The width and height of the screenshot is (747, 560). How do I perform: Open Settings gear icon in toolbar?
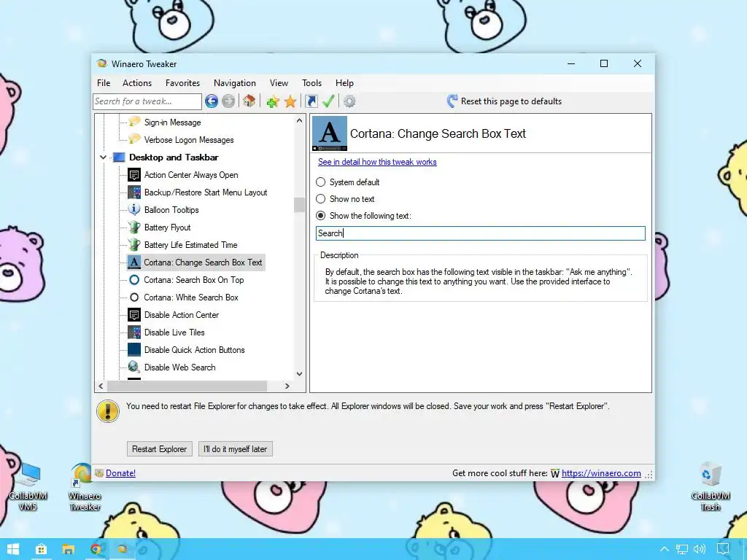349,101
